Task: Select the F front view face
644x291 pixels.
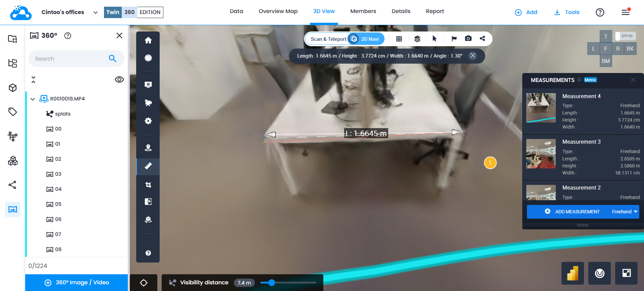Action: point(606,49)
